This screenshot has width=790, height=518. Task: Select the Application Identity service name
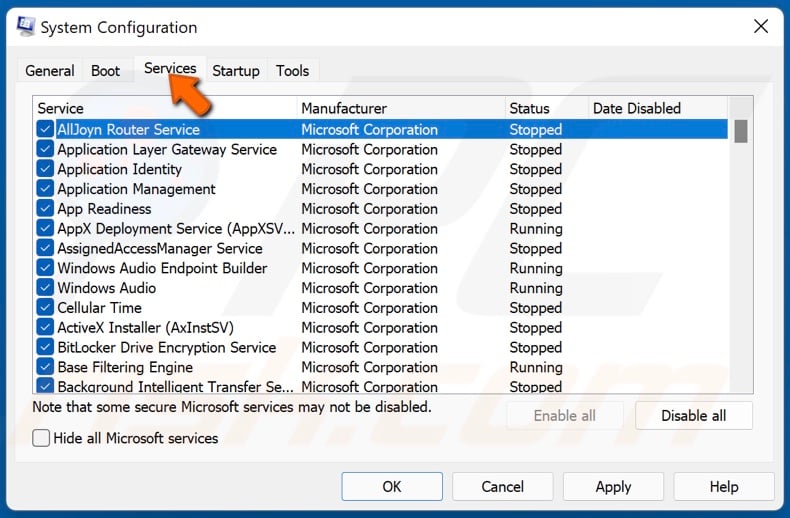coord(119,169)
